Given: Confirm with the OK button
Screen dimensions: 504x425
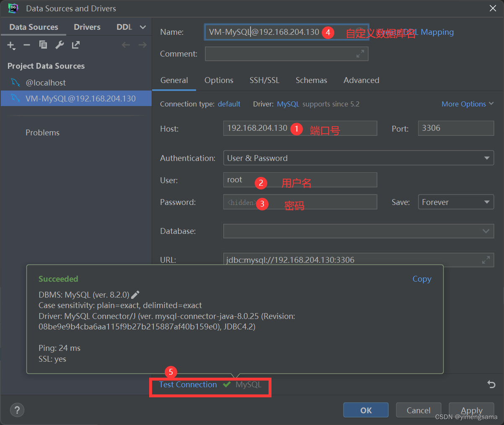Looking at the screenshot, I should pos(366,410).
